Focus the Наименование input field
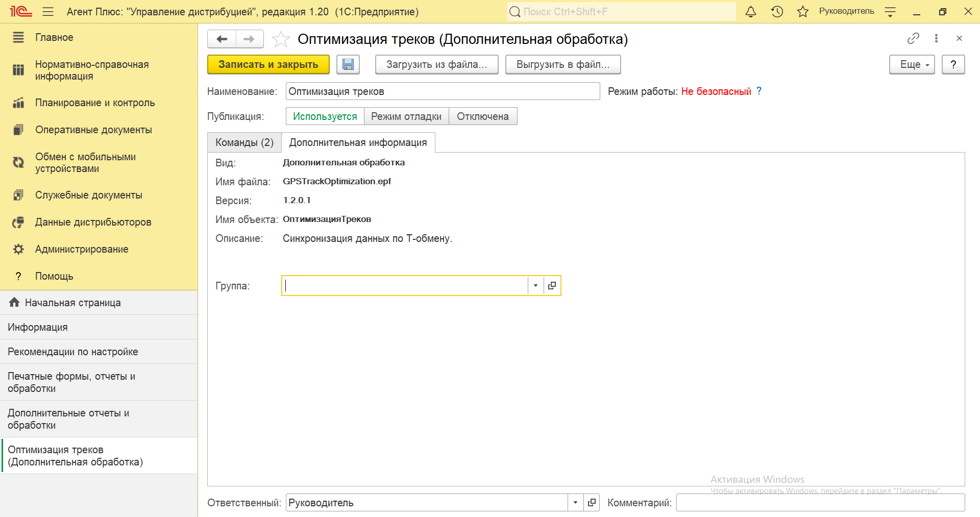The width and height of the screenshot is (980, 517). click(443, 91)
